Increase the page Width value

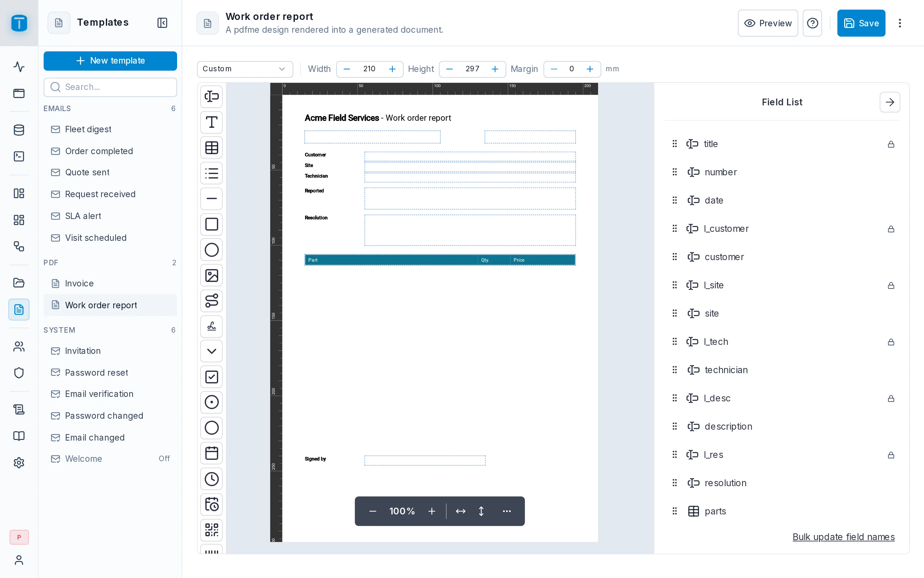tap(392, 69)
